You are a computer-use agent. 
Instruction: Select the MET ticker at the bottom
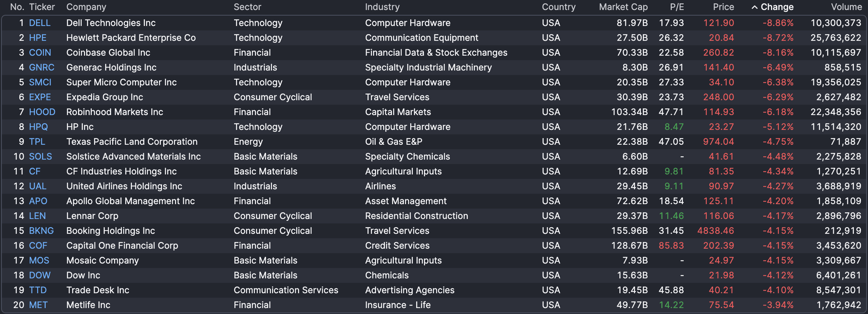point(38,305)
